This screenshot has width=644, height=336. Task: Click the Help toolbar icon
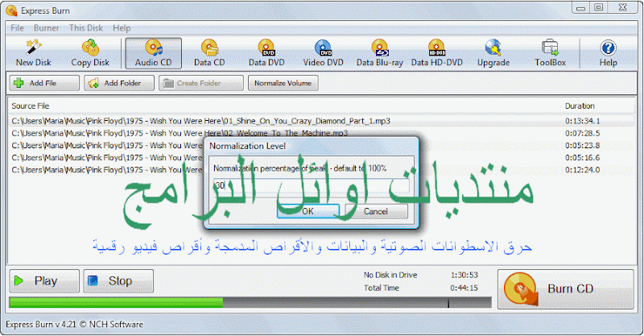[x=608, y=53]
